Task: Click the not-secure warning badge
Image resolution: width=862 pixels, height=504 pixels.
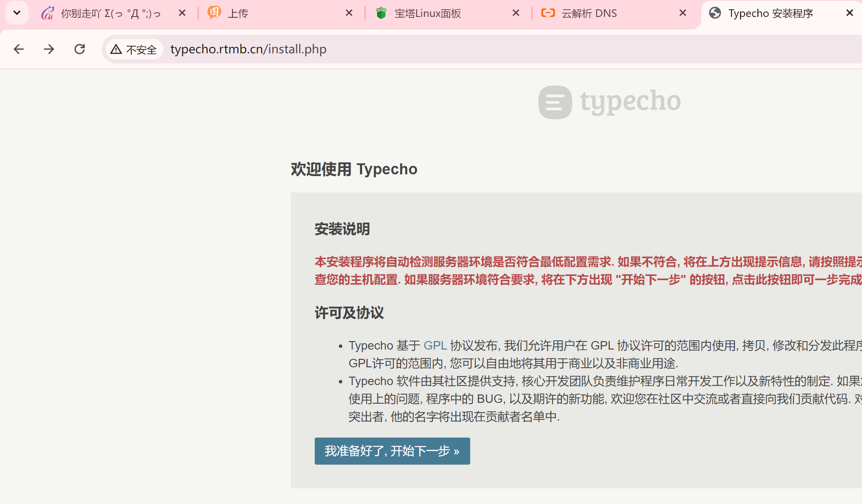Action: point(134,50)
